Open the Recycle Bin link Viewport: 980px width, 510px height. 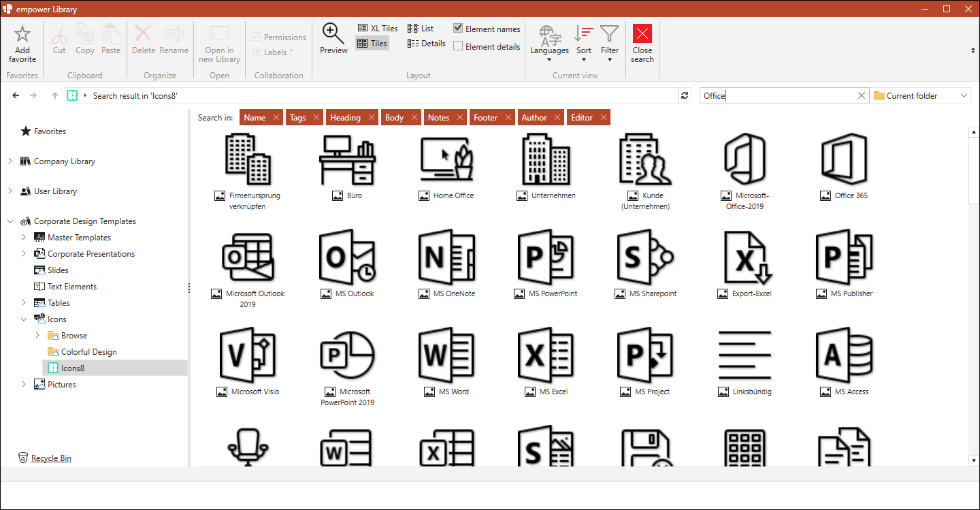coord(51,458)
